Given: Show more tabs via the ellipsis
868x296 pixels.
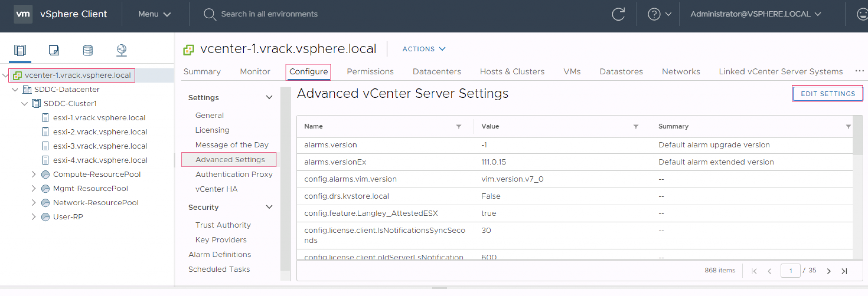Looking at the screenshot, I should (860, 71).
